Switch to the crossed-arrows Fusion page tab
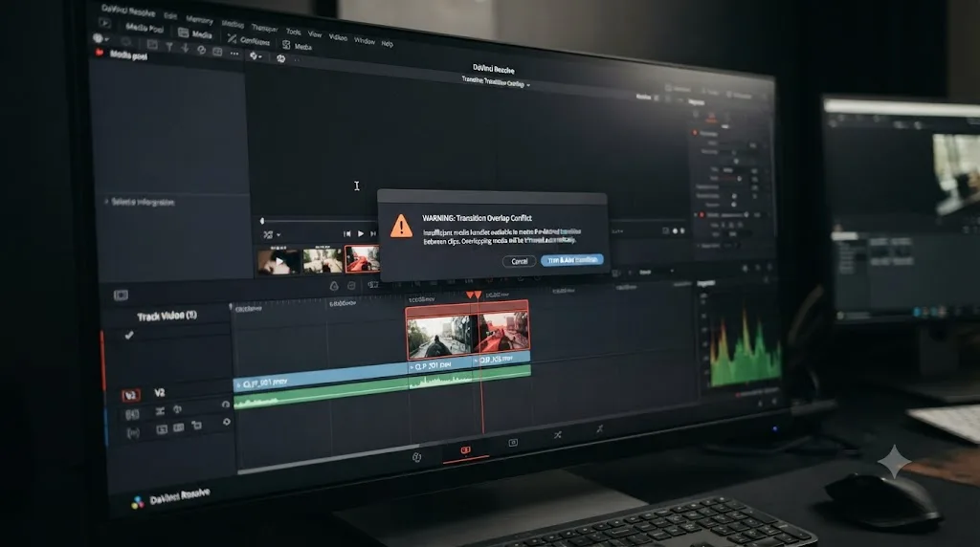Screen dimensions: 980x547 click(558, 435)
